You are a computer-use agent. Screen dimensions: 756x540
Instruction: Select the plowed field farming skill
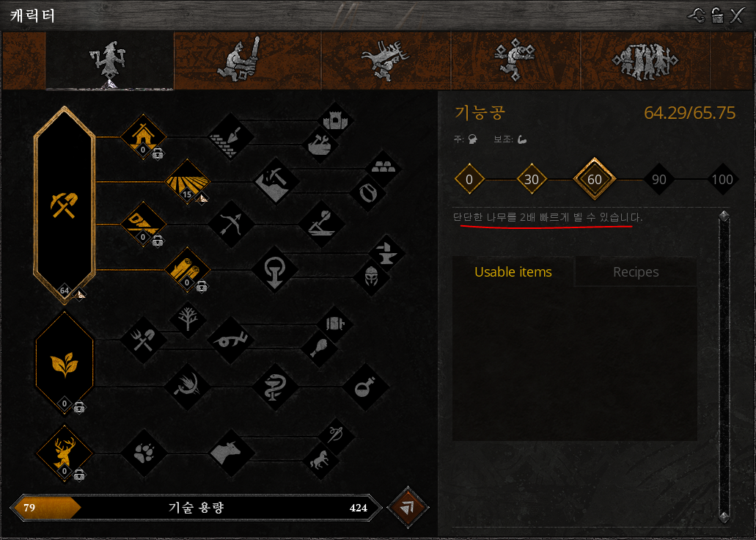188,181
